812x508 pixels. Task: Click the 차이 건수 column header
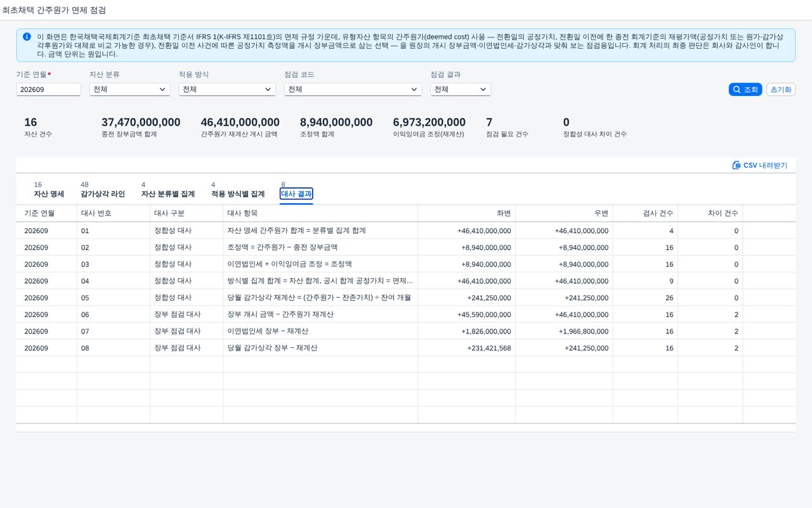[x=710, y=213]
